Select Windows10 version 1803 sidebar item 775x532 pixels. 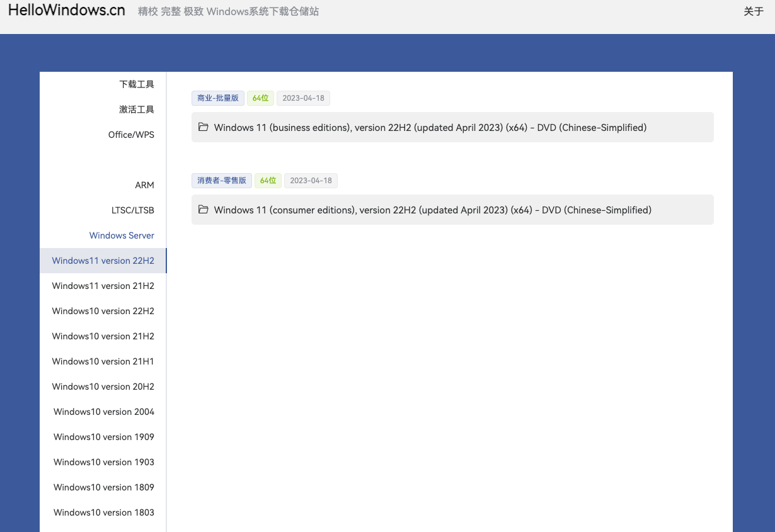[103, 512]
